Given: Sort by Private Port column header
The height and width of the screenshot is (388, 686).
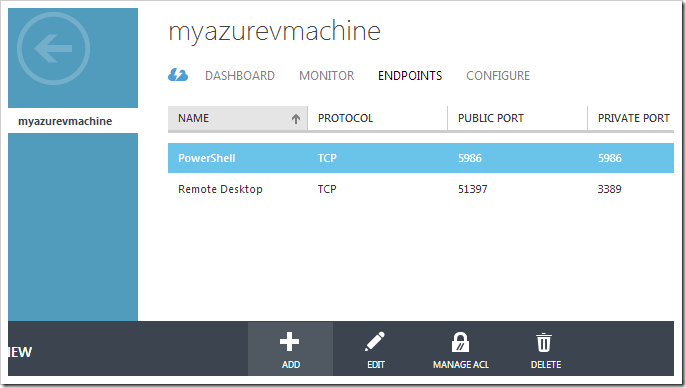Looking at the screenshot, I should 634,118.
